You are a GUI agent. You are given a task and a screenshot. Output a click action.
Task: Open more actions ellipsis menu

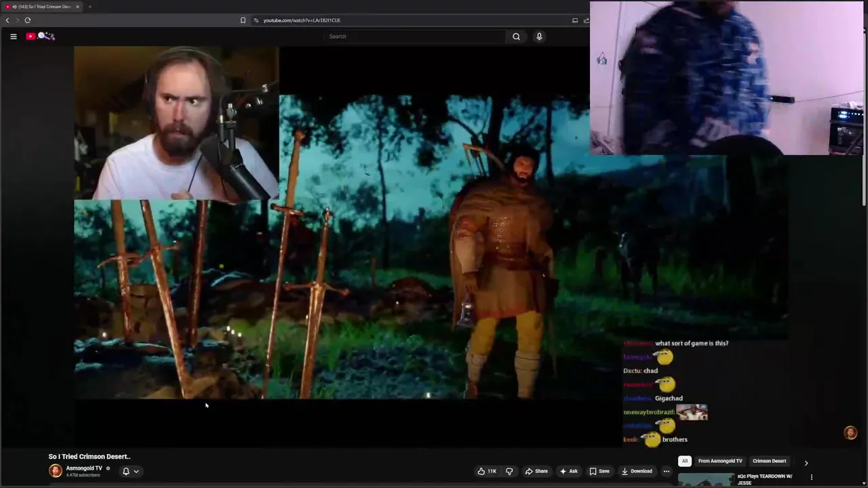point(667,471)
